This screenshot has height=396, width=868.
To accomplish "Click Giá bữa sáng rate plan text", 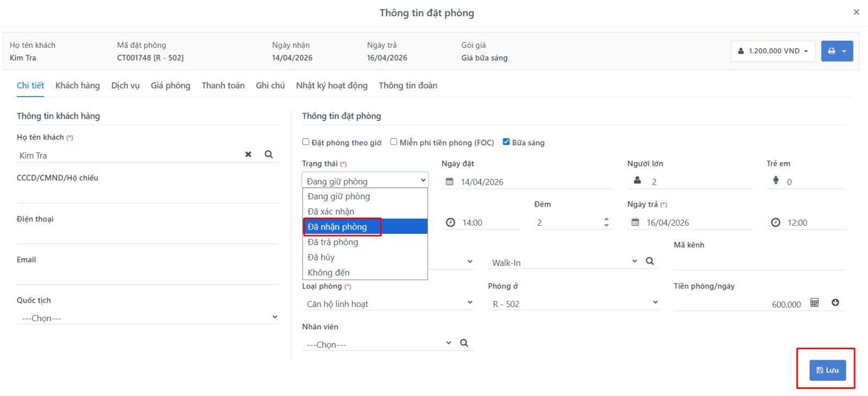I will tap(484, 58).
